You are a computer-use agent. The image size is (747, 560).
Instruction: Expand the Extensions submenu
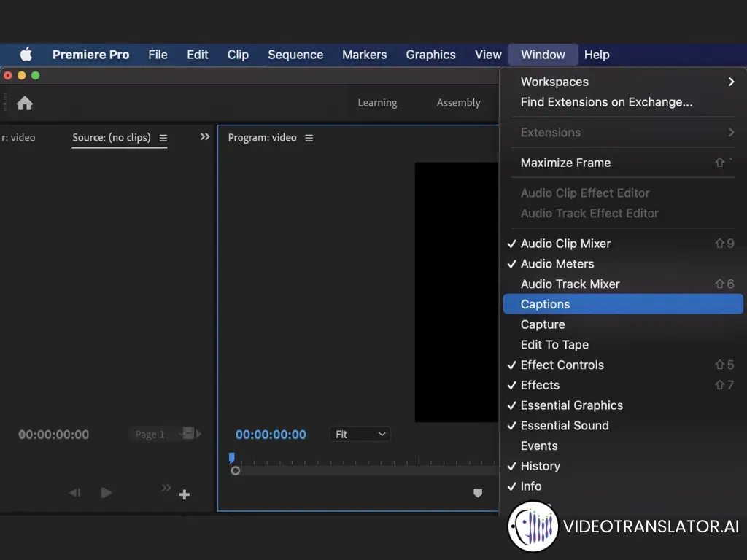(x=623, y=133)
